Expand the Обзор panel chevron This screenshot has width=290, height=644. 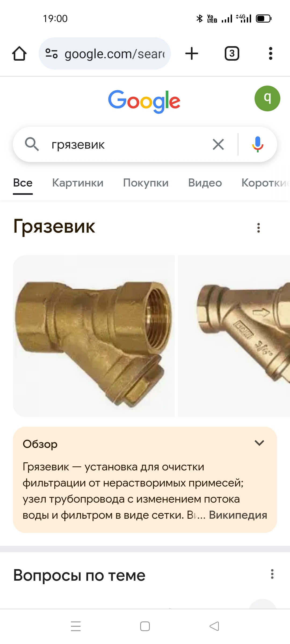coord(259,443)
